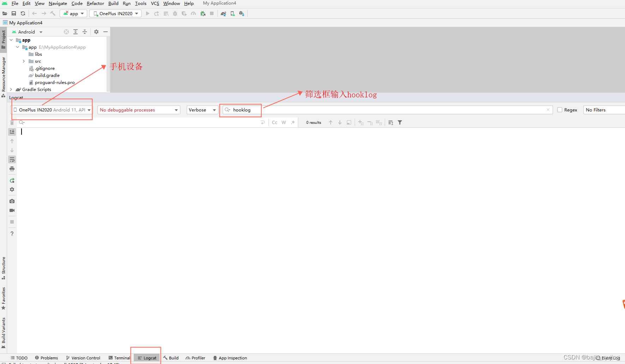Screen dimensions: 625x364
Task: Expand Gradle Scripts node
Action: [x=11, y=90]
